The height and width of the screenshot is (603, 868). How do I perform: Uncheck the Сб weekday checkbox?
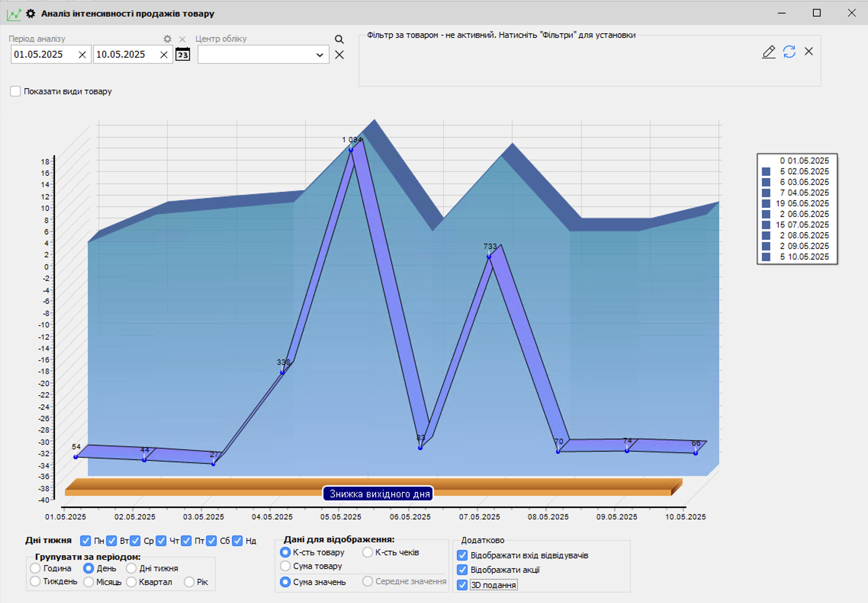coord(212,540)
